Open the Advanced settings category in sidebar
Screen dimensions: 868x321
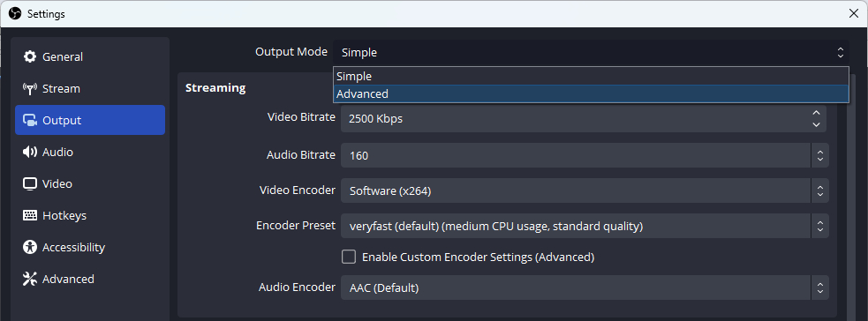[x=90, y=279]
